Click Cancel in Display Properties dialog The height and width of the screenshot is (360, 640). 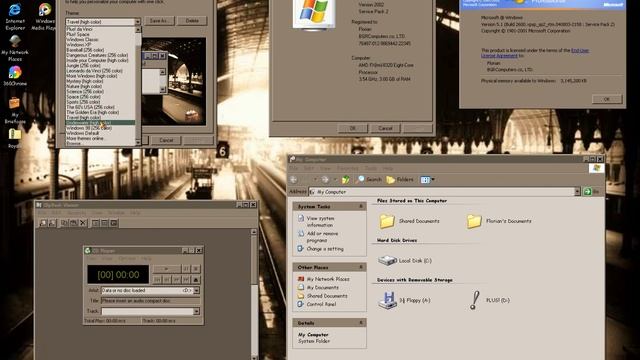166,140
